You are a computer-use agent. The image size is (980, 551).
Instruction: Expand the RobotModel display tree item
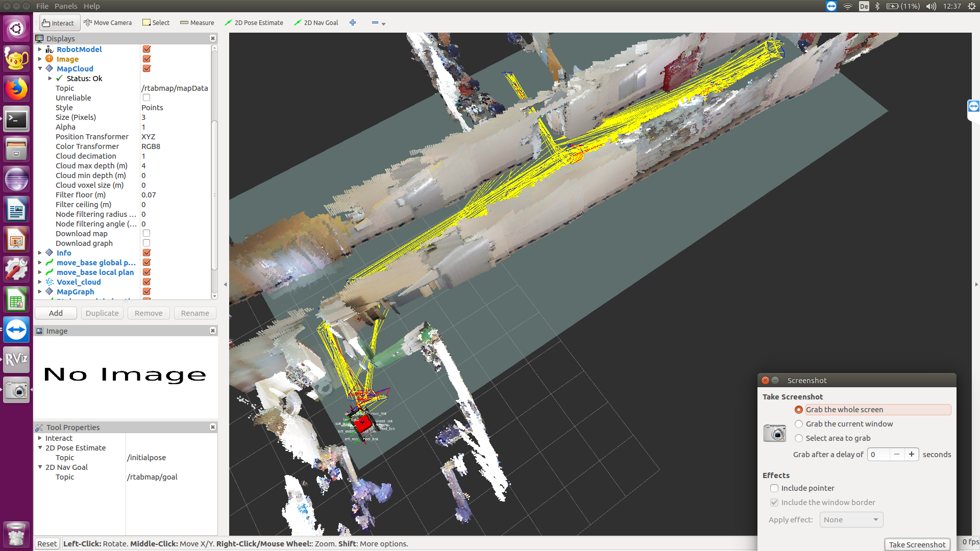click(40, 49)
